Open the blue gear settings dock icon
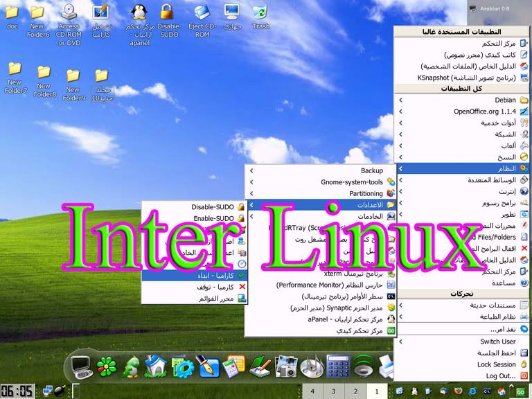Viewport: 532px width, 399px height. coord(183,367)
